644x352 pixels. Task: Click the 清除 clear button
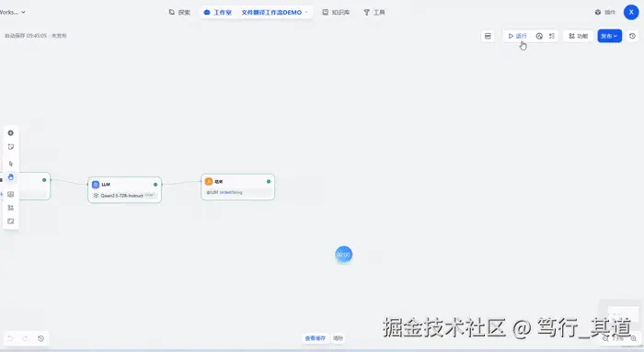pyautogui.click(x=338, y=338)
